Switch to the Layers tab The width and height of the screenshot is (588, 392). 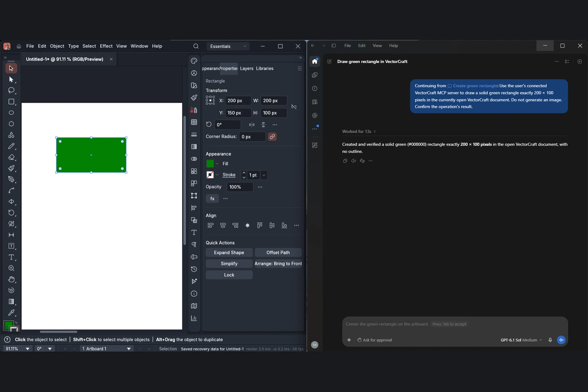pyautogui.click(x=247, y=68)
